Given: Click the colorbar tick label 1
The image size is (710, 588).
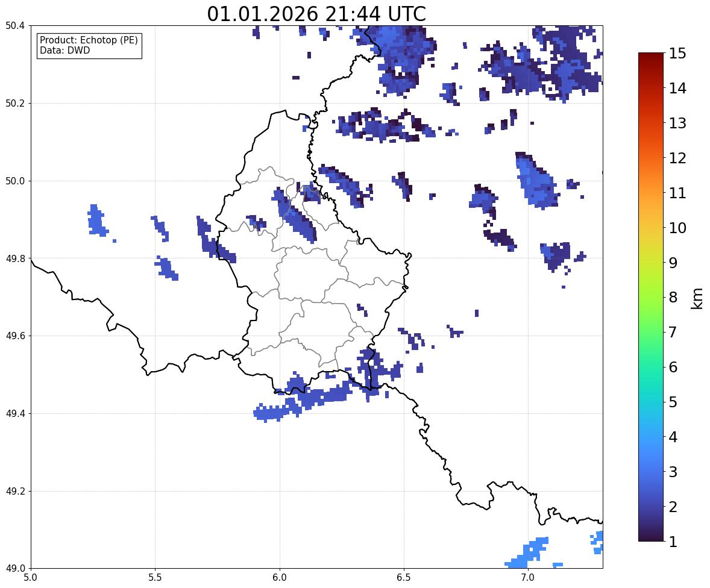Looking at the screenshot, I should tap(673, 542).
